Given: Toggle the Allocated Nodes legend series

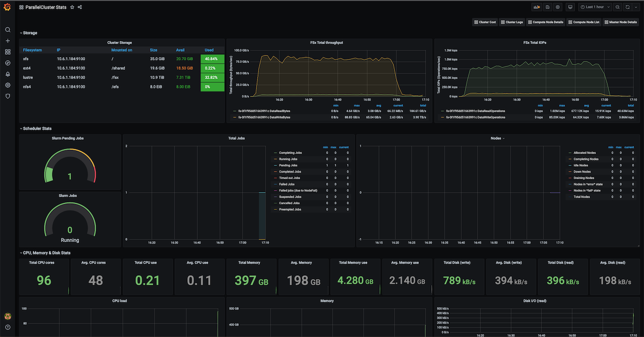Looking at the screenshot, I should click(x=585, y=153).
